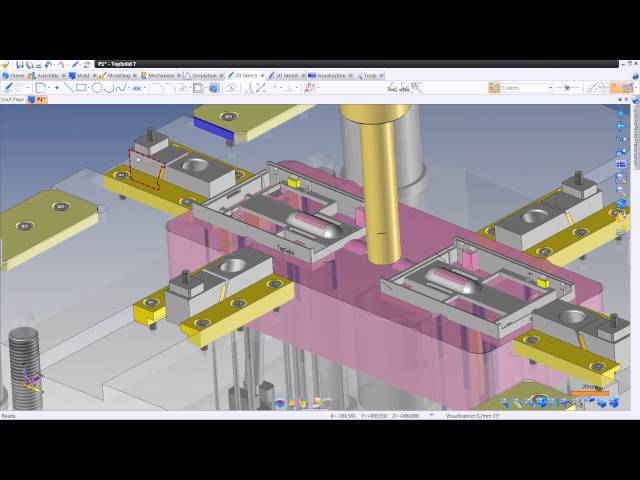Viewport: 640px width, 480px height.
Task: Select the circle sketch tool
Action: pyautogui.click(x=97, y=88)
